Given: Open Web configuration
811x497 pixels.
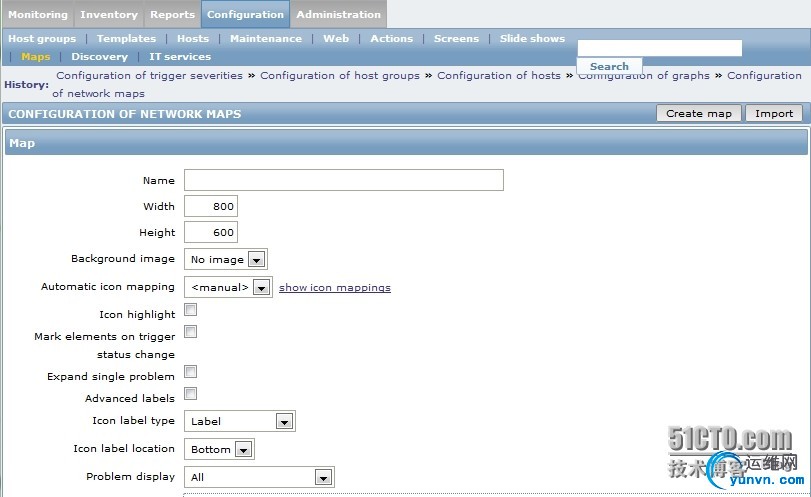Looking at the screenshot, I should (336, 38).
